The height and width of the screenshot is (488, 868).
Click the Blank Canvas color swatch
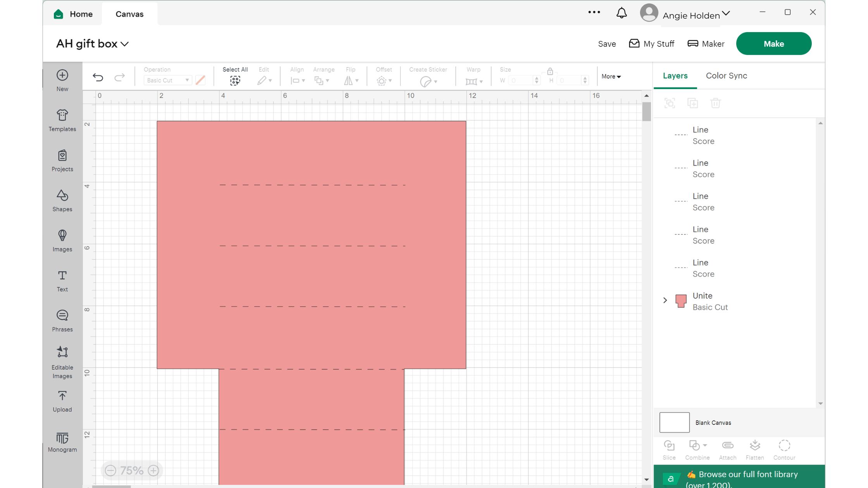pos(674,422)
